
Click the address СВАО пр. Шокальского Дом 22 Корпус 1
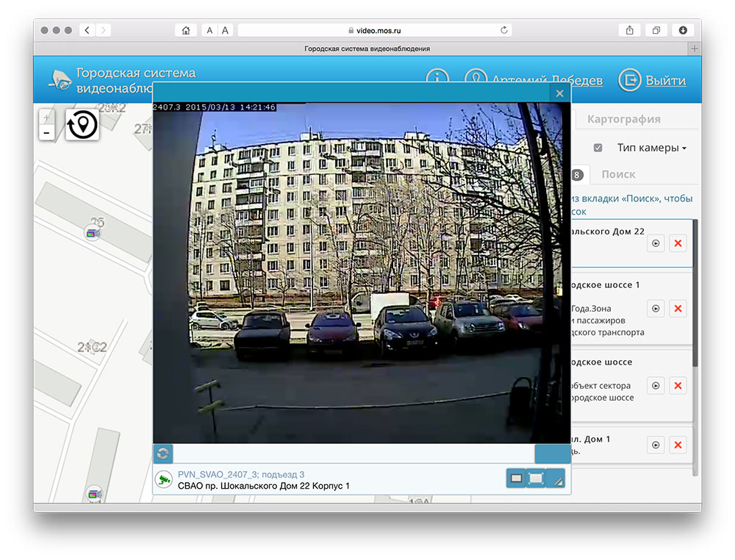click(263, 486)
